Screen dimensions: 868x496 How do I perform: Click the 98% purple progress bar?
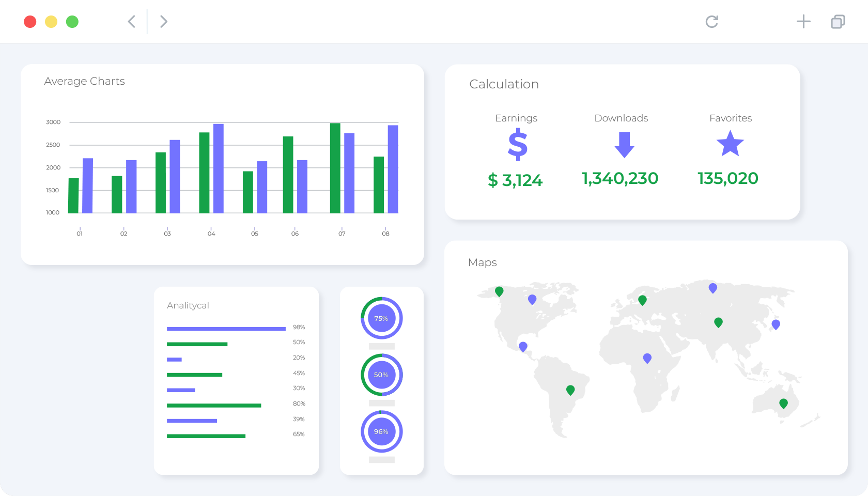tap(226, 329)
